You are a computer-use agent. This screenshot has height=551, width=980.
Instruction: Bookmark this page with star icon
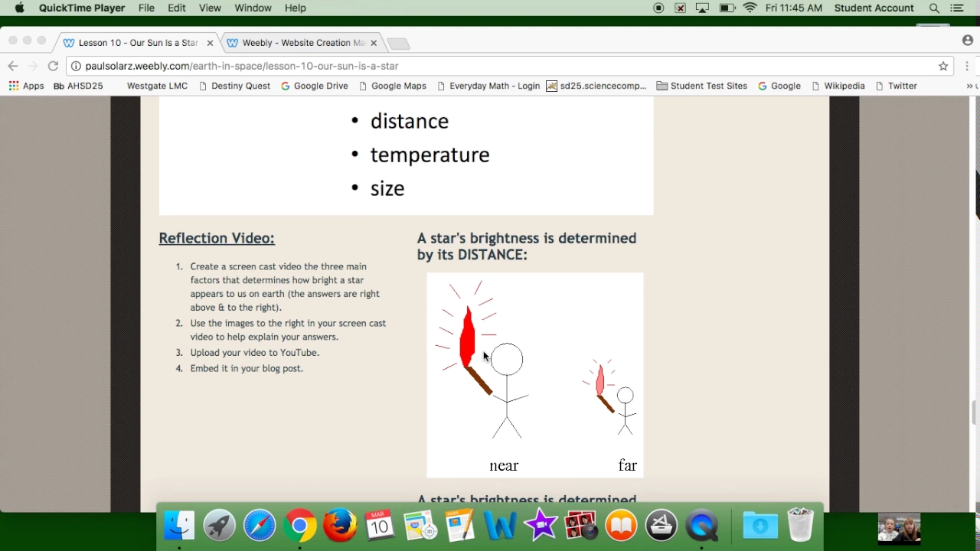[x=944, y=66]
